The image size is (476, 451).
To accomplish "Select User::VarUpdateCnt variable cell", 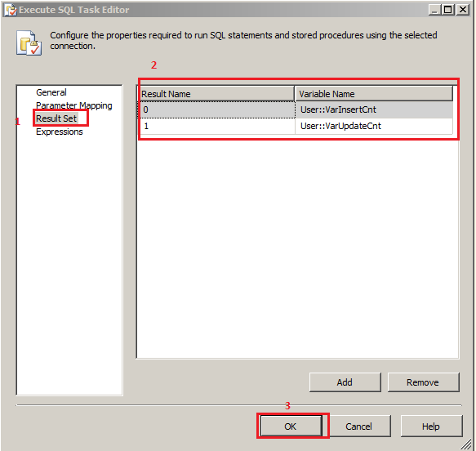I will (374, 126).
